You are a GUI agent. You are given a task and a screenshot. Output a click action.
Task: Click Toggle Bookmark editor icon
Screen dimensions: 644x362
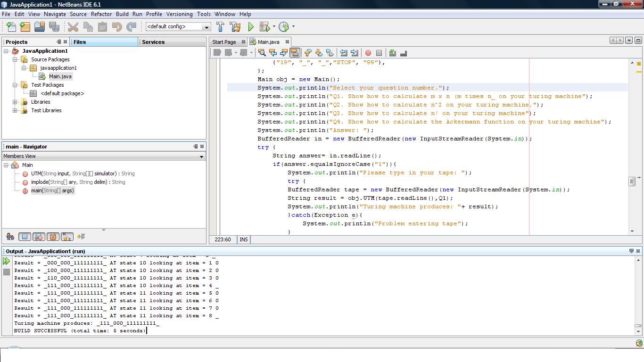click(x=330, y=53)
